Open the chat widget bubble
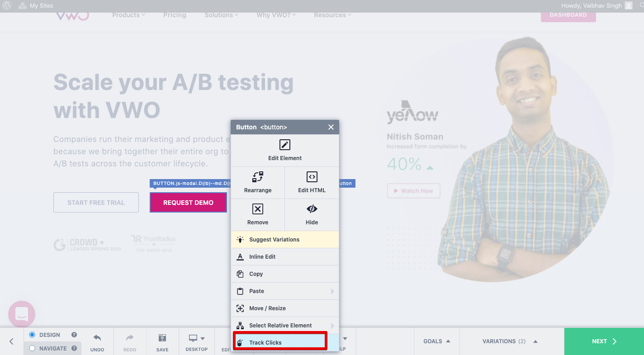Image resolution: width=644 pixels, height=355 pixels. [x=22, y=314]
